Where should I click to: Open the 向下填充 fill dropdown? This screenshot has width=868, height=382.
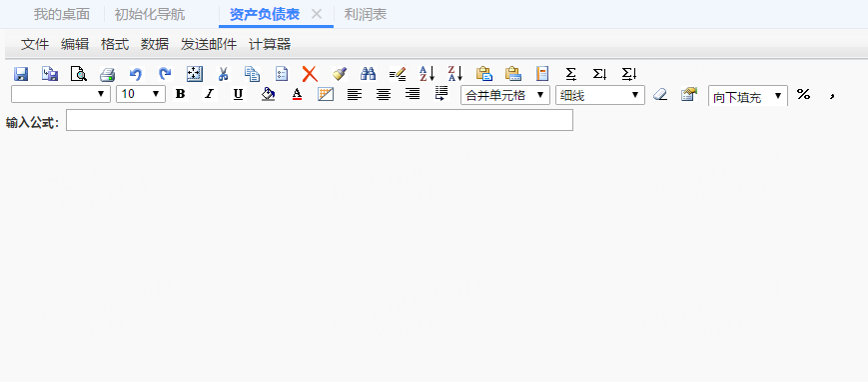click(x=748, y=96)
